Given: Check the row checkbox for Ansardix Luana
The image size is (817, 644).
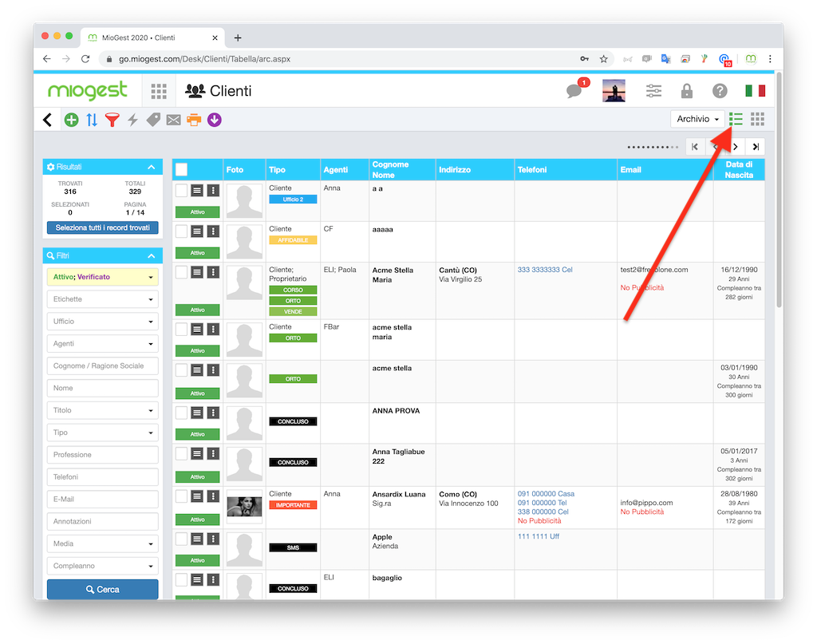Looking at the screenshot, I should click(x=181, y=496).
